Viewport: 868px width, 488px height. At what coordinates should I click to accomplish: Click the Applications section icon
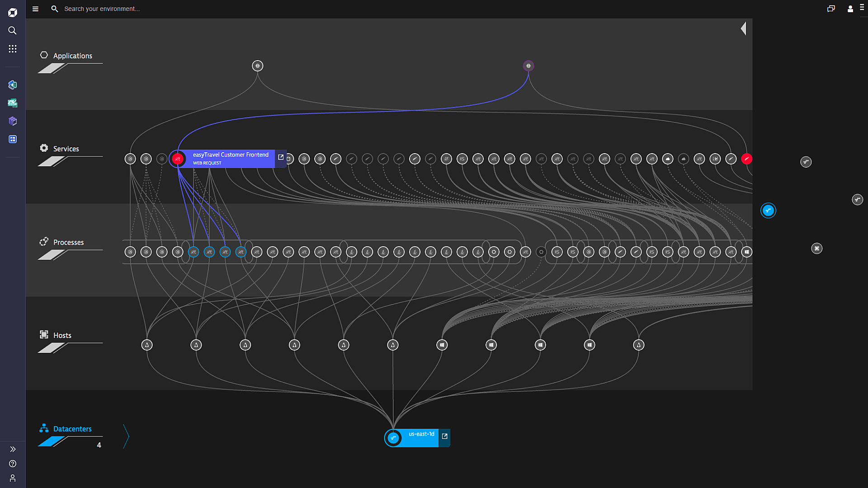click(x=43, y=55)
